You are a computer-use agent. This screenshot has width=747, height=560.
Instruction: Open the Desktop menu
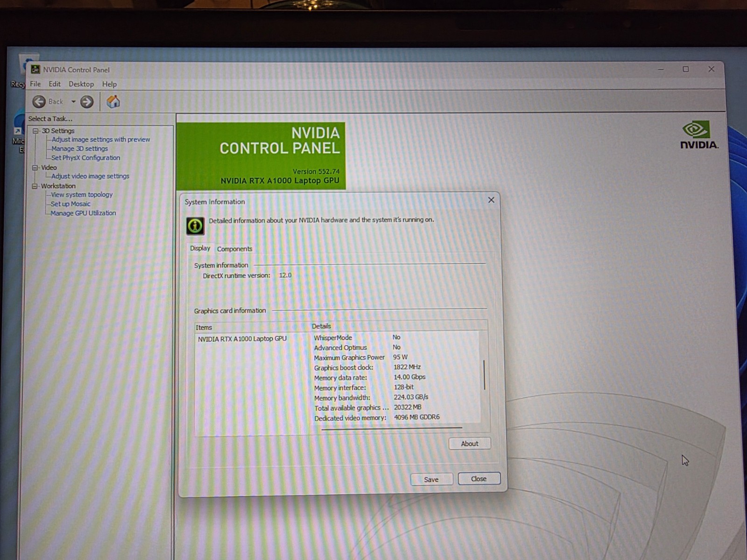click(81, 84)
